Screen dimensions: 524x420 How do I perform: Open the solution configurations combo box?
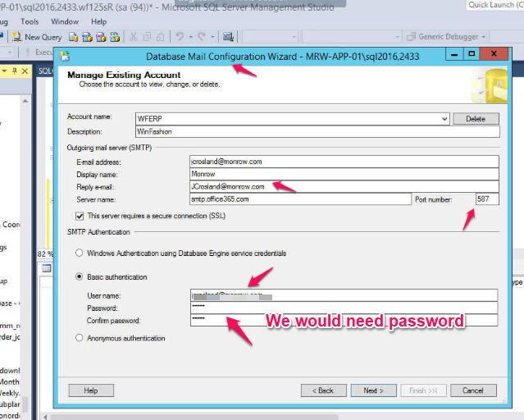(271, 37)
